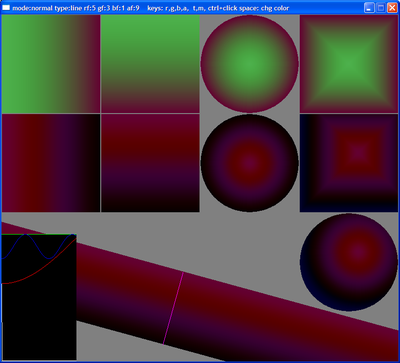Select the green vertical gradient square
This screenshot has height=363, width=400.
point(150,64)
